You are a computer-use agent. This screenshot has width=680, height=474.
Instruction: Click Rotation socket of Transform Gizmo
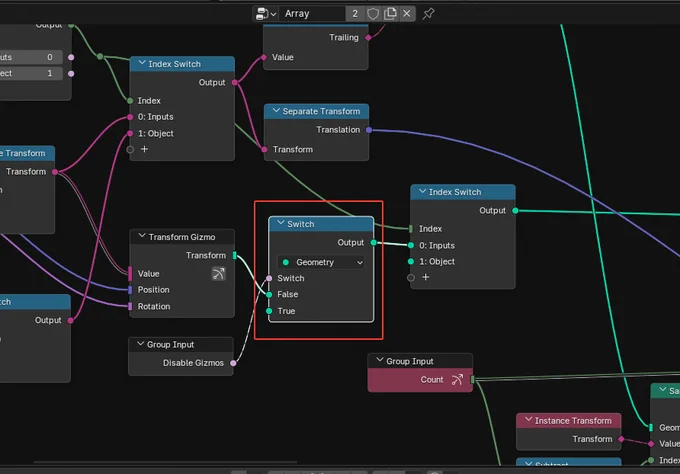tap(130, 306)
